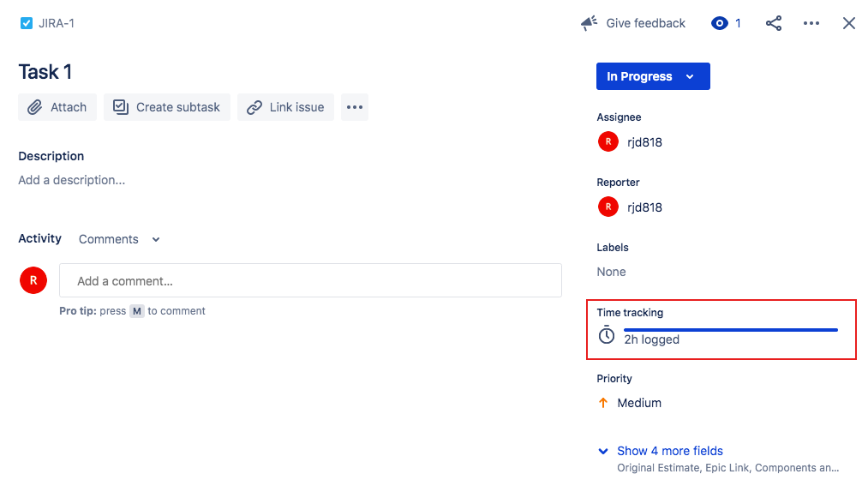Click the Medium priority arrow icon
Image resolution: width=868 pixels, height=480 pixels.
603,403
